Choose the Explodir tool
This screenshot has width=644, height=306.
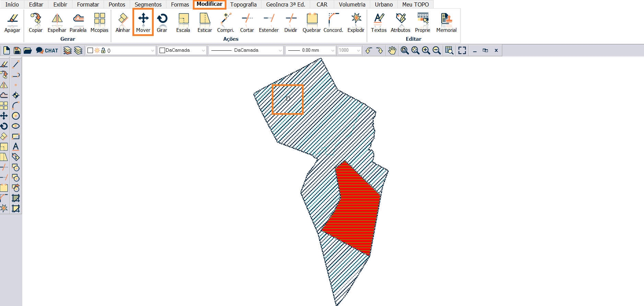(x=356, y=23)
